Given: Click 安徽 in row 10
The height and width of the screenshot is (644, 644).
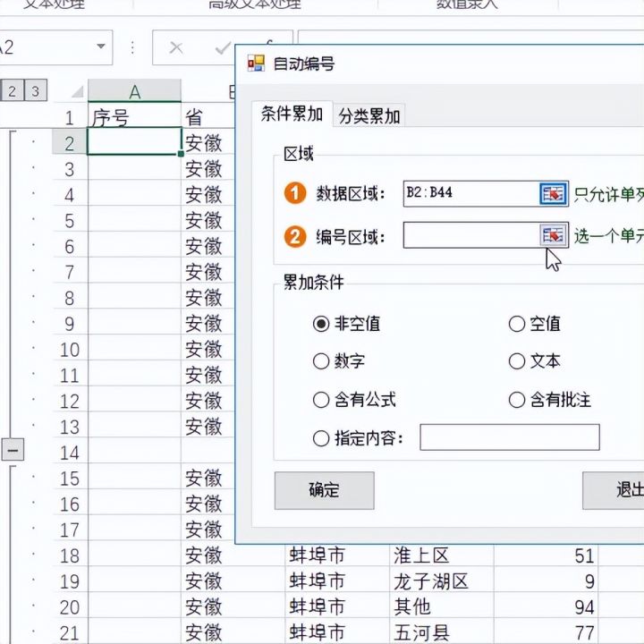Looking at the screenshot, I should click(204, 350).
